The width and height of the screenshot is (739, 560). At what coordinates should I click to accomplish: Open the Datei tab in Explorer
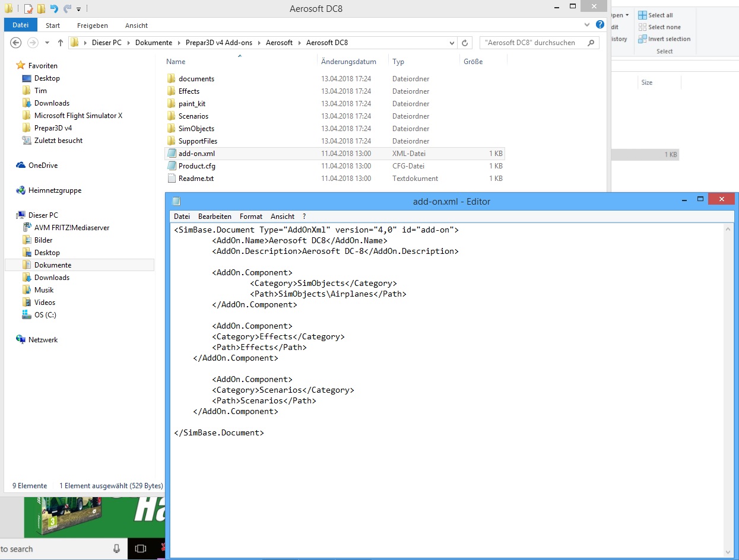click(x=21, y=26)
